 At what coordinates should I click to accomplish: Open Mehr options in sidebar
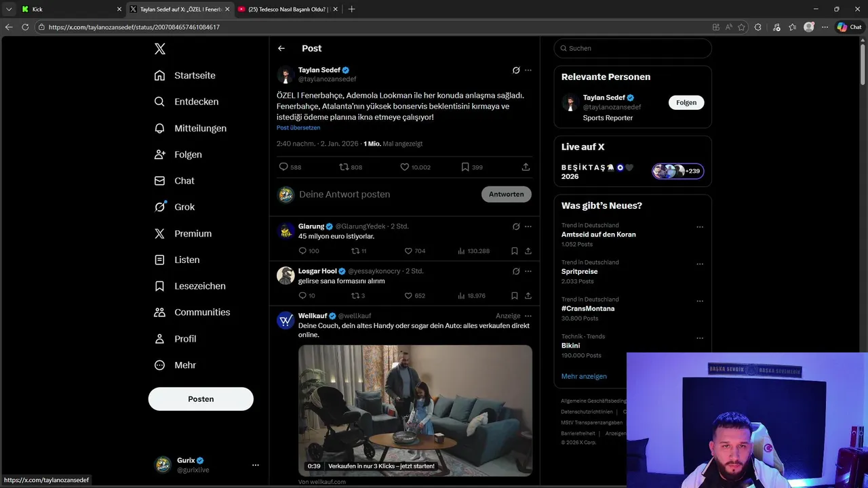tap(175, 365)
